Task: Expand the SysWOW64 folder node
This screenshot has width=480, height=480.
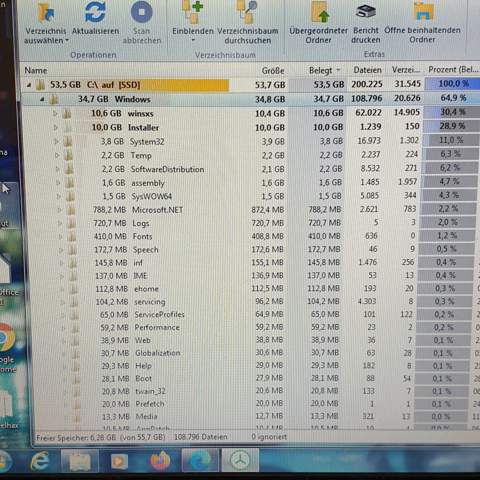Action: [x=59, y=196]
